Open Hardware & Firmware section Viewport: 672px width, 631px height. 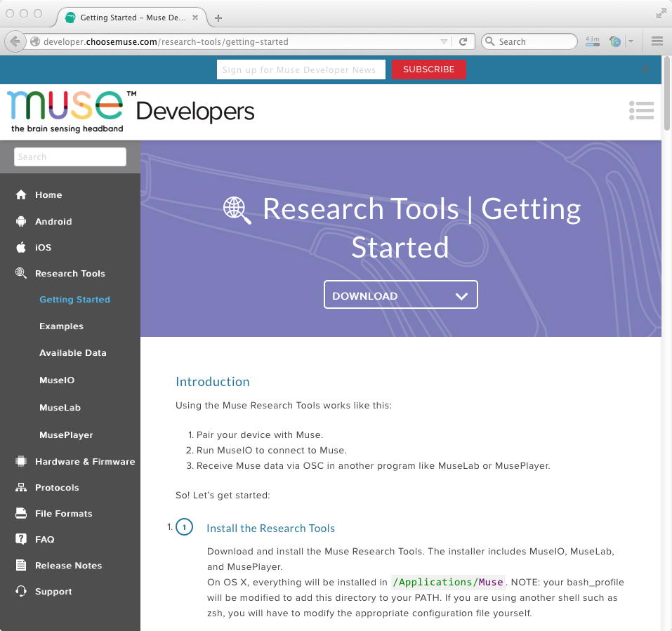(85, 461)
